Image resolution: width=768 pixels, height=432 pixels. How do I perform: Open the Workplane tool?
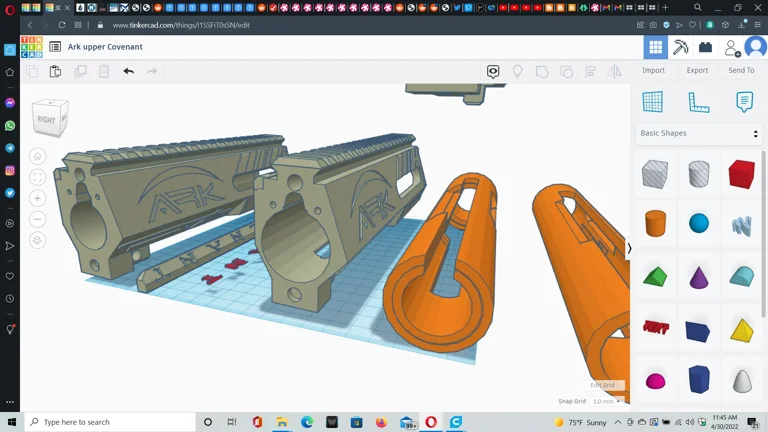(x=652, y=102)
